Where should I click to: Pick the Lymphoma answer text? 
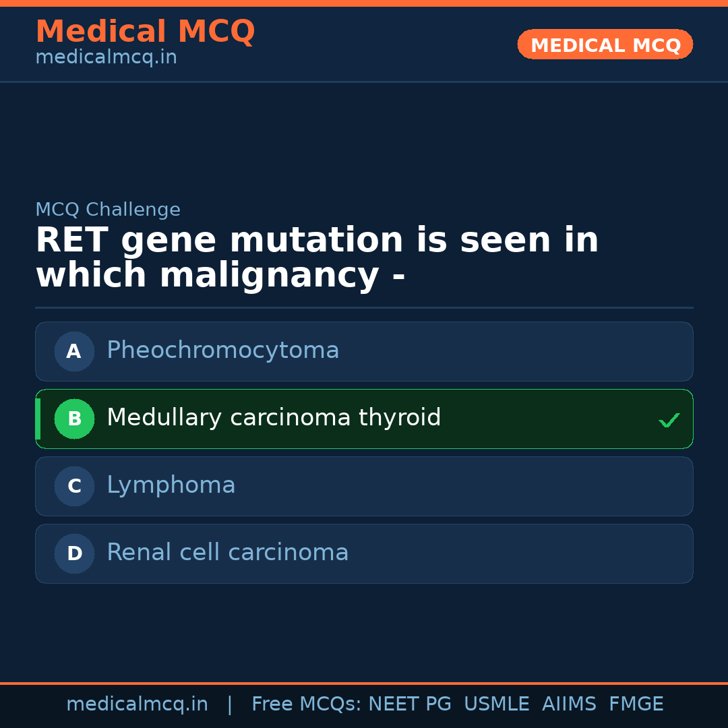click(x=171, y=485)
